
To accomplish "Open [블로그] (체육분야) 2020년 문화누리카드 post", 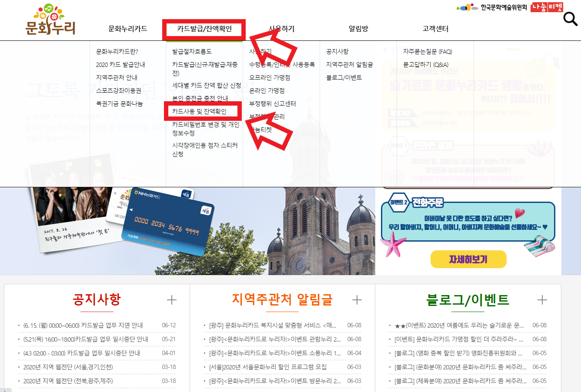I will (x=461, y=381).
